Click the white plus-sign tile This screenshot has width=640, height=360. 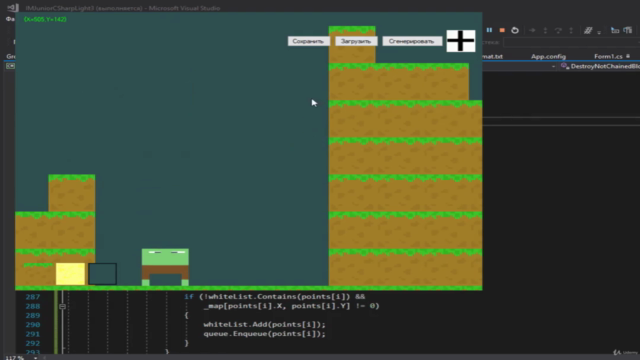(461, 41)
